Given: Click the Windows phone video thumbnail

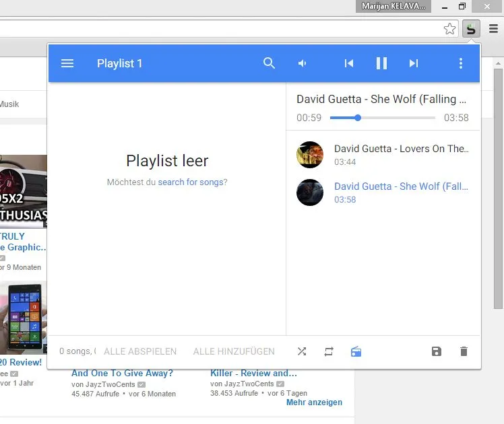Looking at the screenshot, I should click(23, 318).
